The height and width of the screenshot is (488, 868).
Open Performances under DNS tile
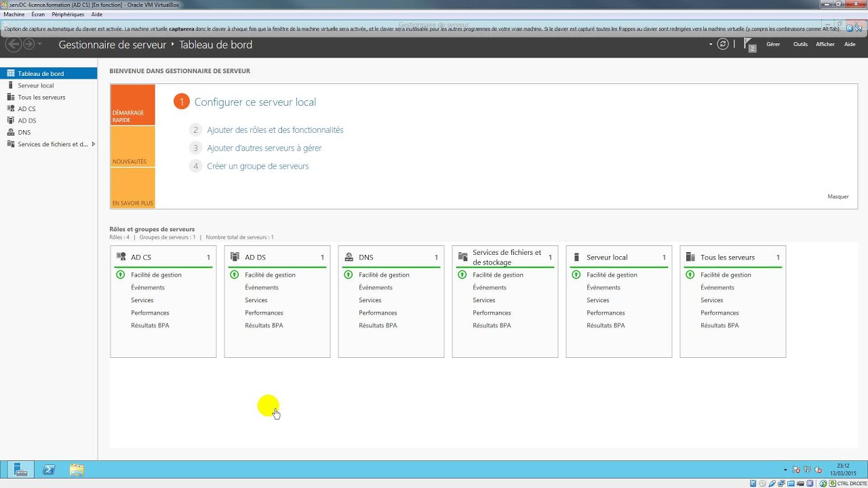[x=378, y=312]
